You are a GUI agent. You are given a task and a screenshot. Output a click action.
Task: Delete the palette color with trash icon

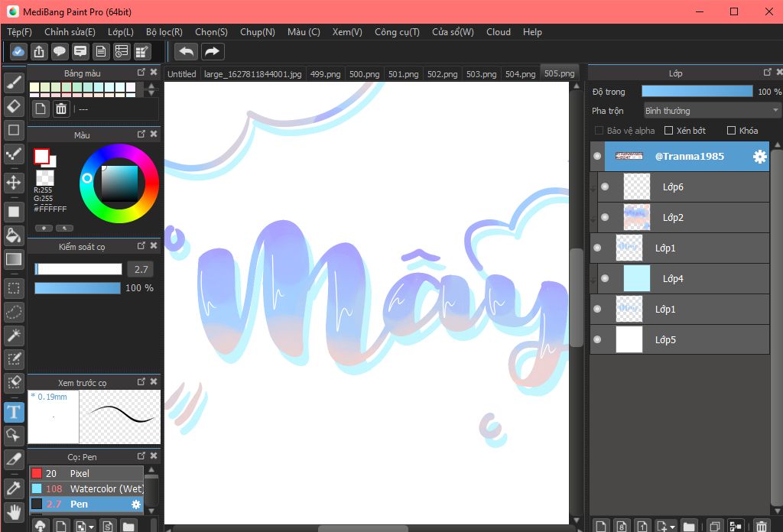point(61,109)
